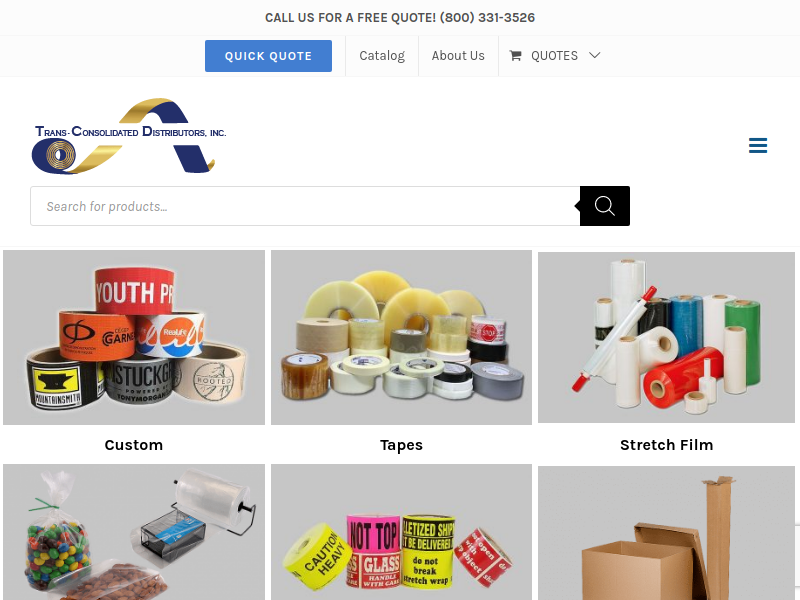The width and height of the screenshot is (800, 600).
Task: Go to the About Us page
Action: [x=458, y=56]
